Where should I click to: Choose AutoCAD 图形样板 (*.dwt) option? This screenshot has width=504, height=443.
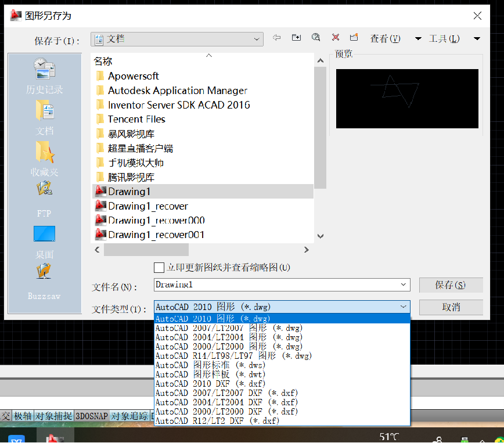click(282, 374)
